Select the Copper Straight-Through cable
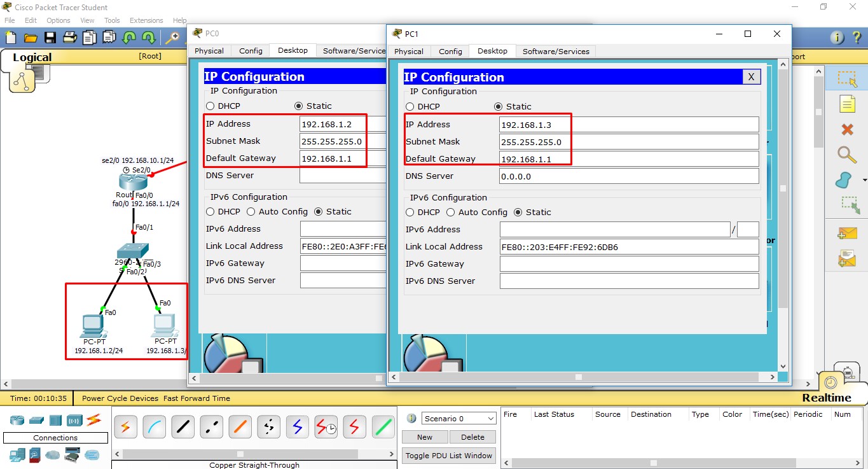Screen dimensions: 868x469 pyautogui.click(x=183, y=426)
